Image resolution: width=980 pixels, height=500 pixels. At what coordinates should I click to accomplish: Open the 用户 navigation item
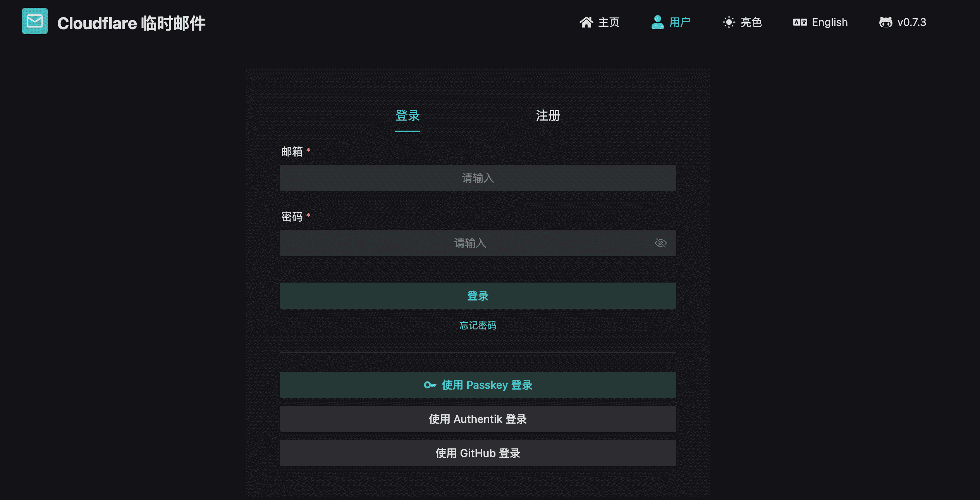click(679, 22)
